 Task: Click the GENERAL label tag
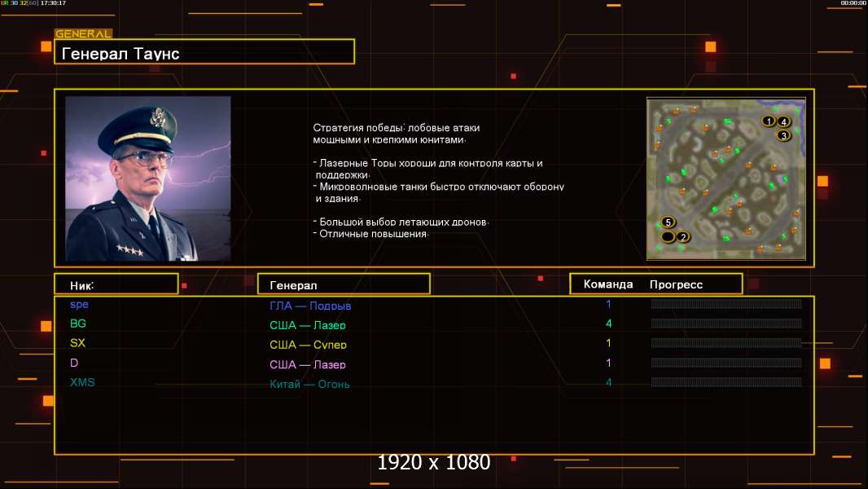coord(83,33)
